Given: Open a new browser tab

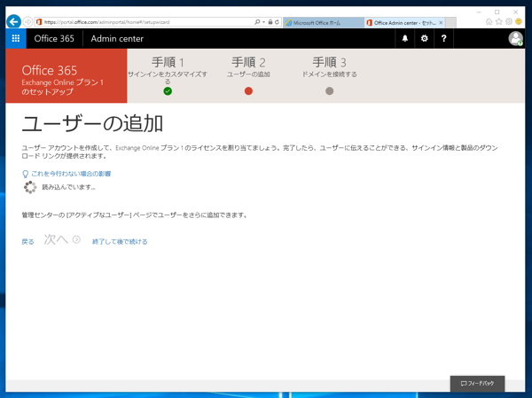Looking at the screenshot, I should (450, 23).
